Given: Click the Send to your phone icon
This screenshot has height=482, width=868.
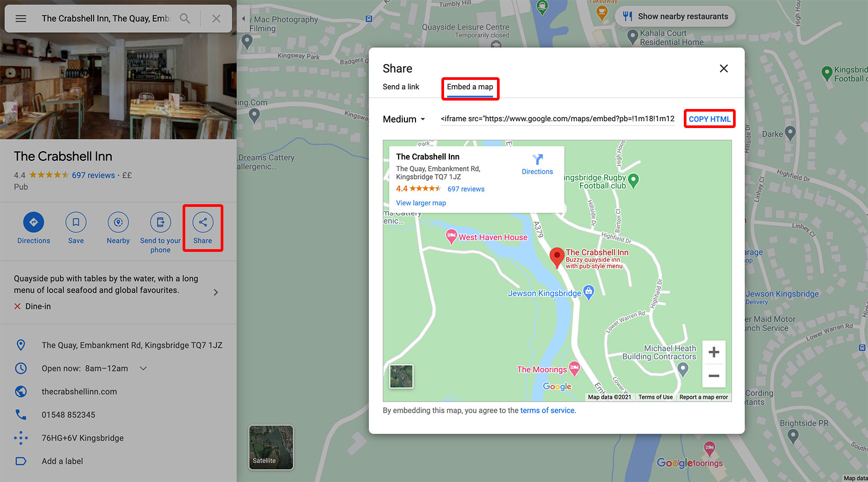Looking at the screenshot, I should 160,222.
